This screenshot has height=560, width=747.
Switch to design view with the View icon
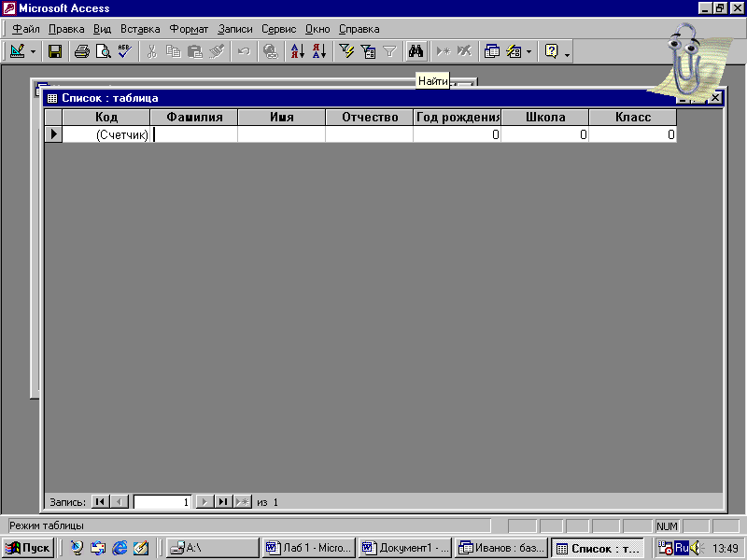click(17, 51)
